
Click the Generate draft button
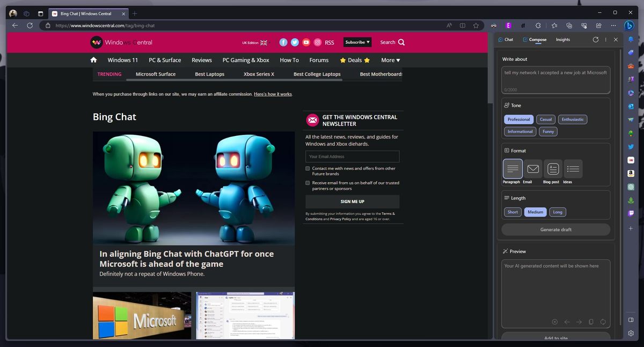tap(555, 229)
